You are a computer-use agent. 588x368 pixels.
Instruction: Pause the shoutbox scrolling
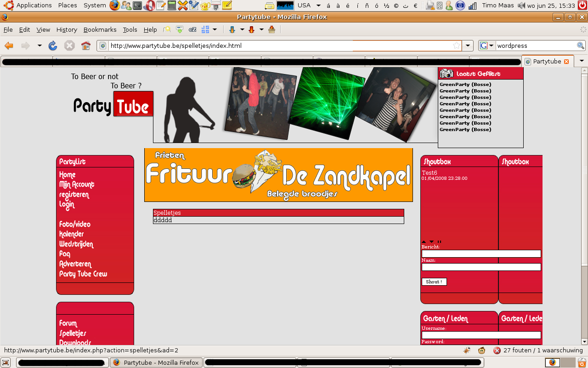439,241
